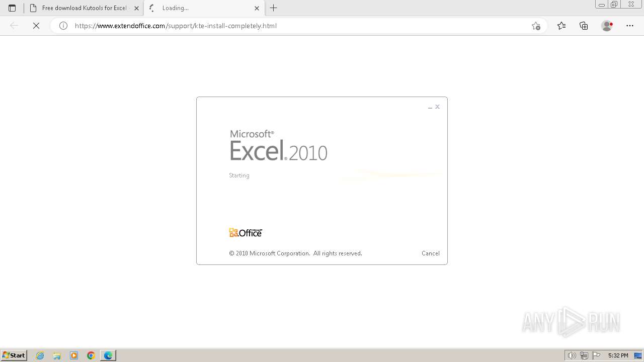The image size is (644, 362).
Task: Launch Internet Explorer from taskbar
Action: coord(40,355)
